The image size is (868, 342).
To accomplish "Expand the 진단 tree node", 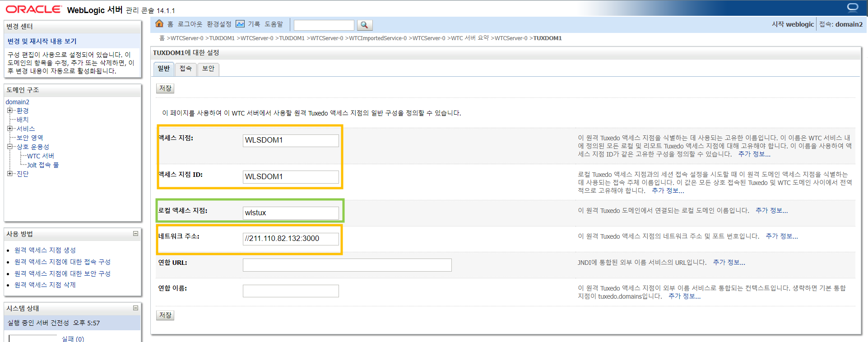I will pos(10,174).
